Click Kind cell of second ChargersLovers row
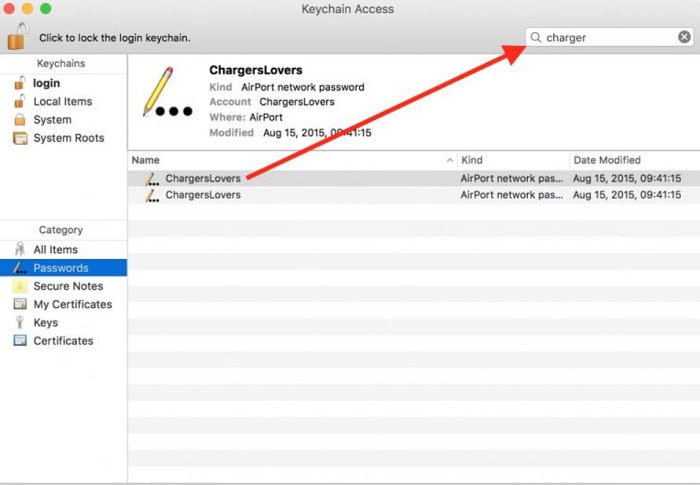The image size is (700, 485). tap(512, 195)
